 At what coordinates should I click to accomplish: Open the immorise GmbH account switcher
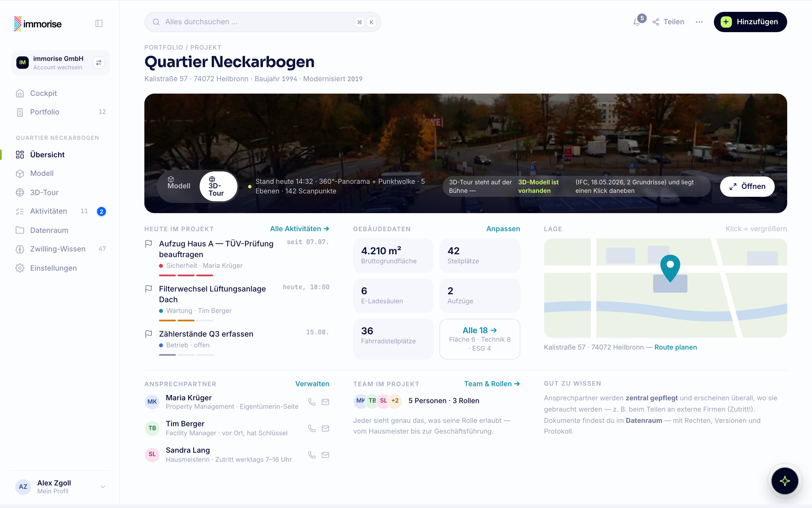coord(60,63)
